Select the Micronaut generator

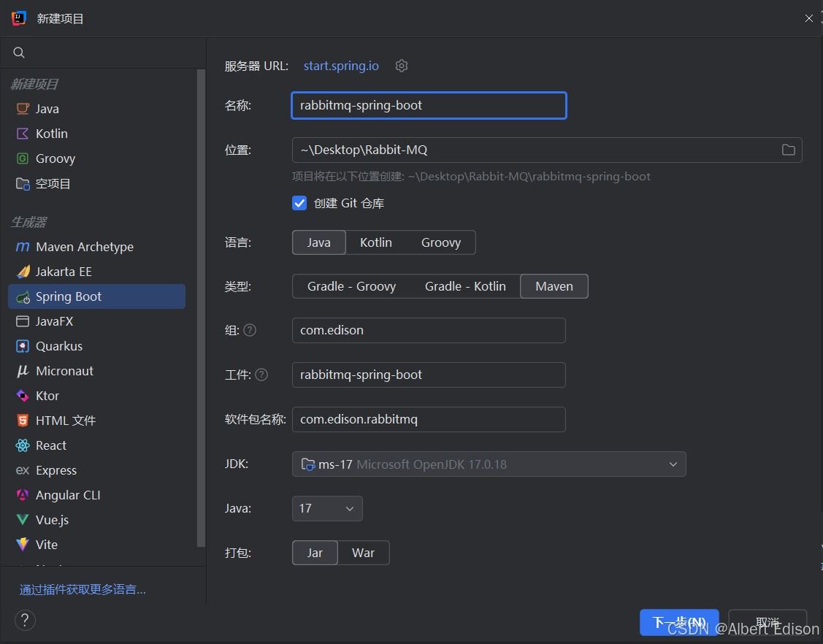click(96, 371)
